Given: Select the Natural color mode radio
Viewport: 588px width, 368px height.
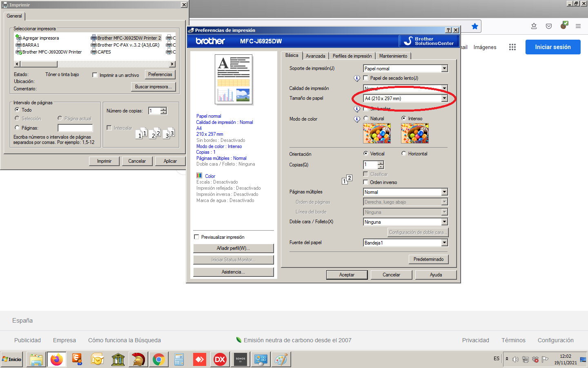Looking at the screenshot, I should tap(366, 119).
